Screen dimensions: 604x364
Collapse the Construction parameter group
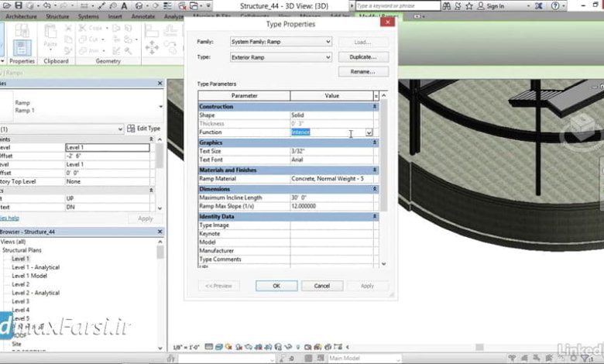pos(375,106)
